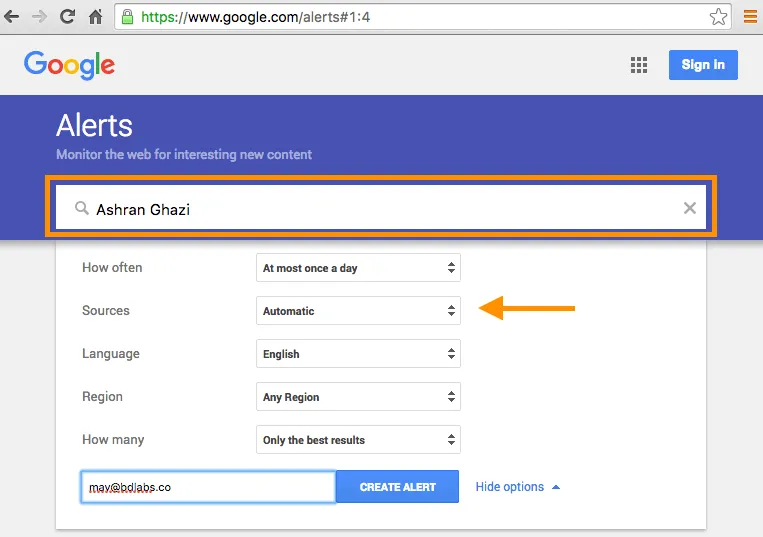Click the Google logo

(x=70, y=65)
